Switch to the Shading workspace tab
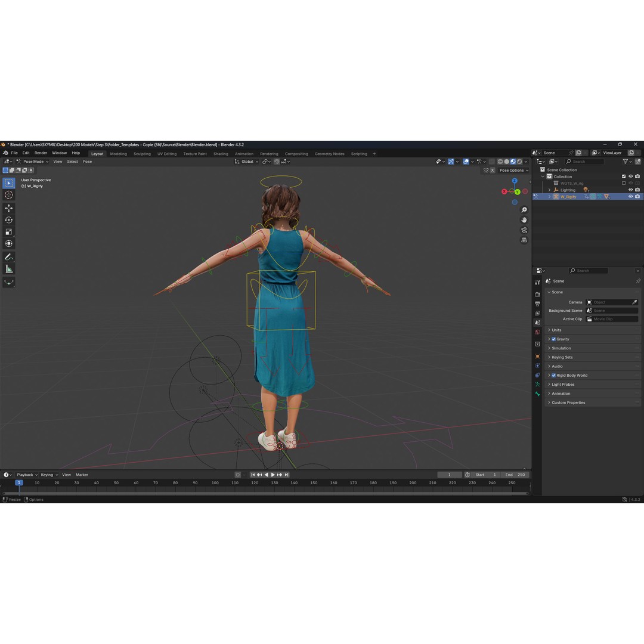Viewport: 644px width, 644px height. [x=221, y=154]
